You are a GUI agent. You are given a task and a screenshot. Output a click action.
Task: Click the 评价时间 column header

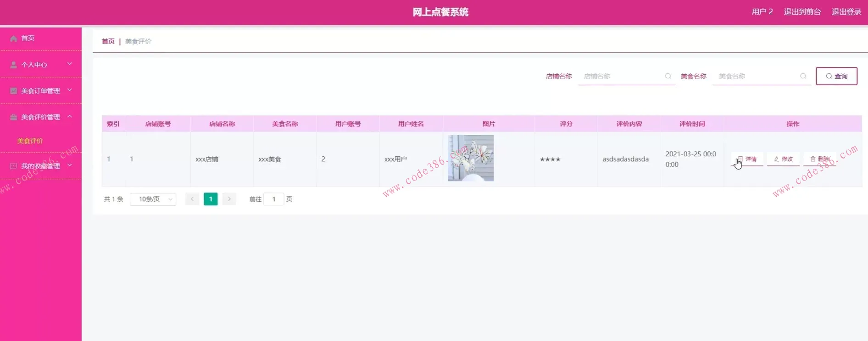tap(692, 124)
